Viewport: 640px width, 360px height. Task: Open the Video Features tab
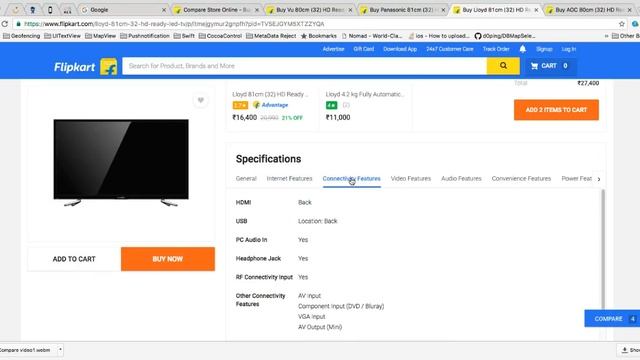(x=411, y=178)
